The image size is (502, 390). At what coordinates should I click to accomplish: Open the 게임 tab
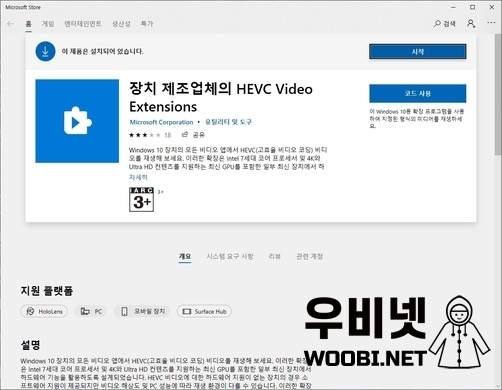tap(48, 24)
